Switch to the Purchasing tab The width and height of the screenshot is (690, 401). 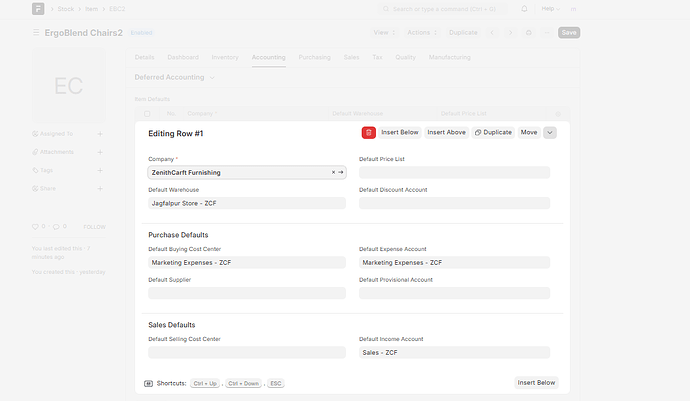(314, 57)
